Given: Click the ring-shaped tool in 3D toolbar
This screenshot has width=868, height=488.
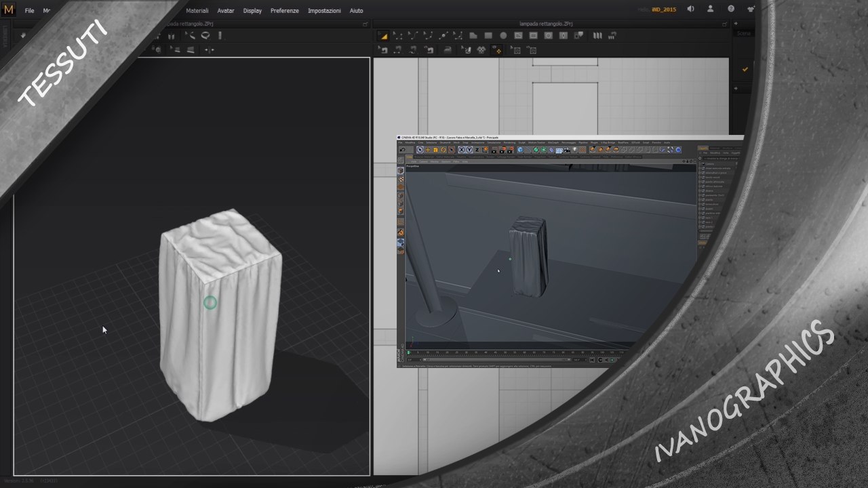Looking at the screenshot, I should [x=205, y=36].
